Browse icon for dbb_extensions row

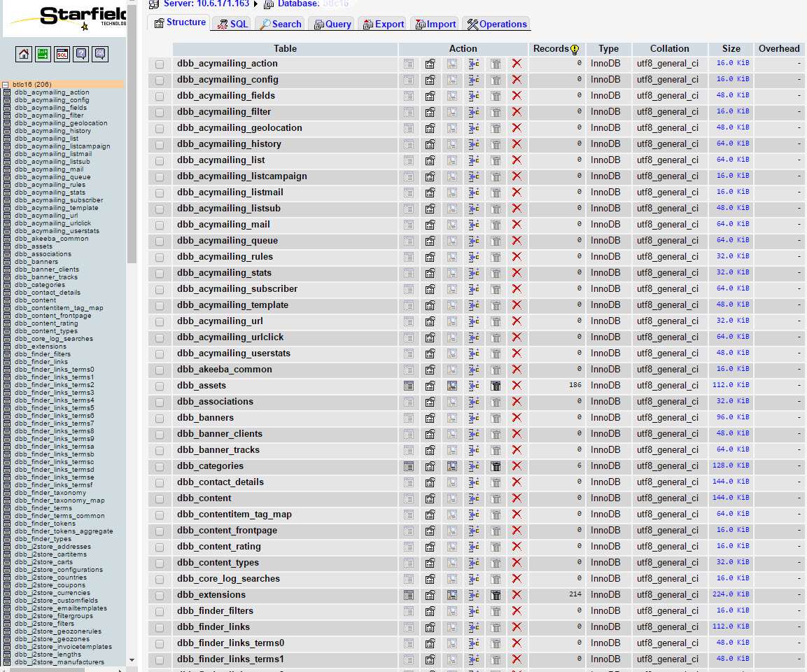(x=409, y=595)
